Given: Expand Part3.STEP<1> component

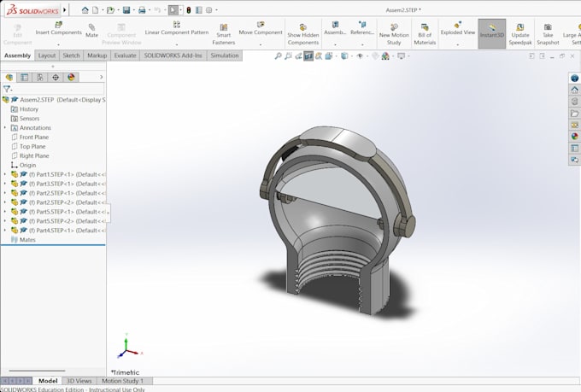Looking at the screenshot, I should point(5,184).
